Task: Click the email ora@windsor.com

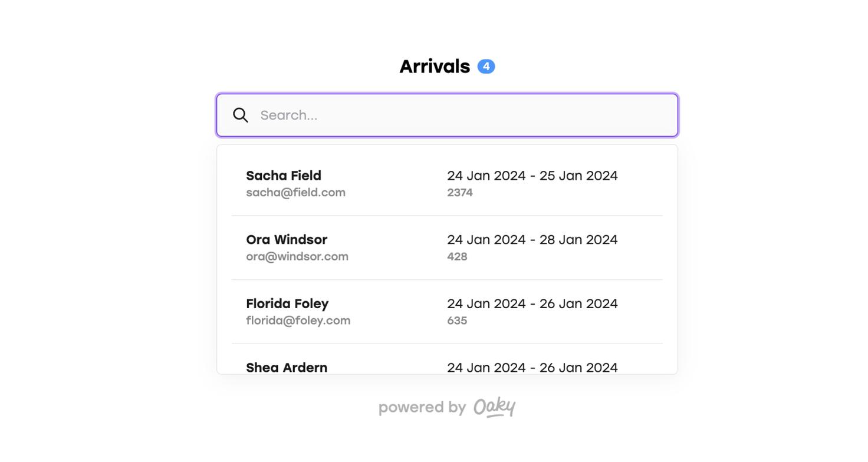Action: pyautogui.click(x=297, y=257)
